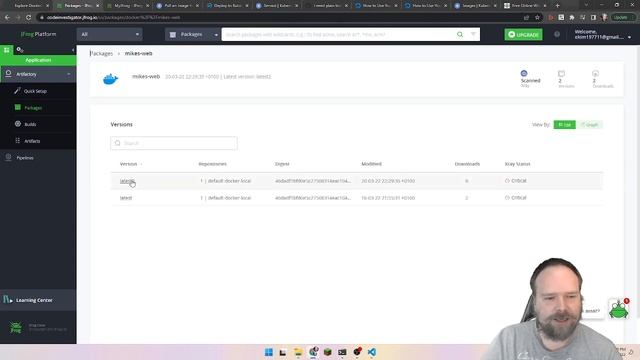
Task: Switch view to Graph
Action: tap(590, 124)
